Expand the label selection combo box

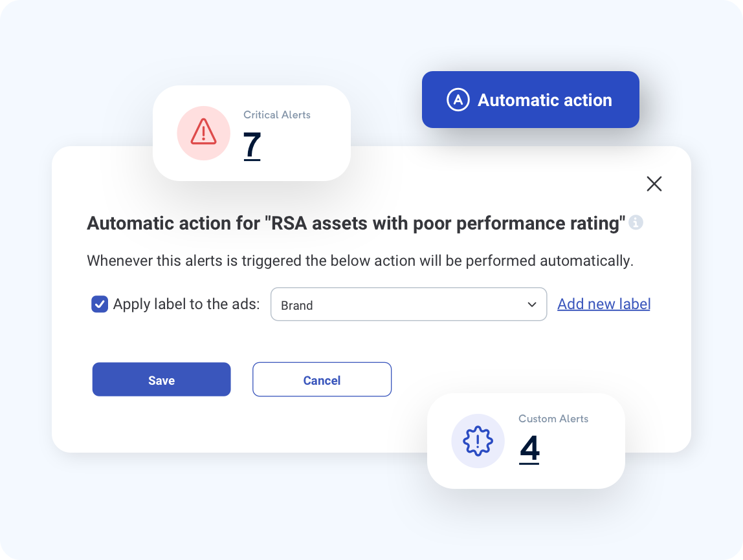[x=408, y=304]
